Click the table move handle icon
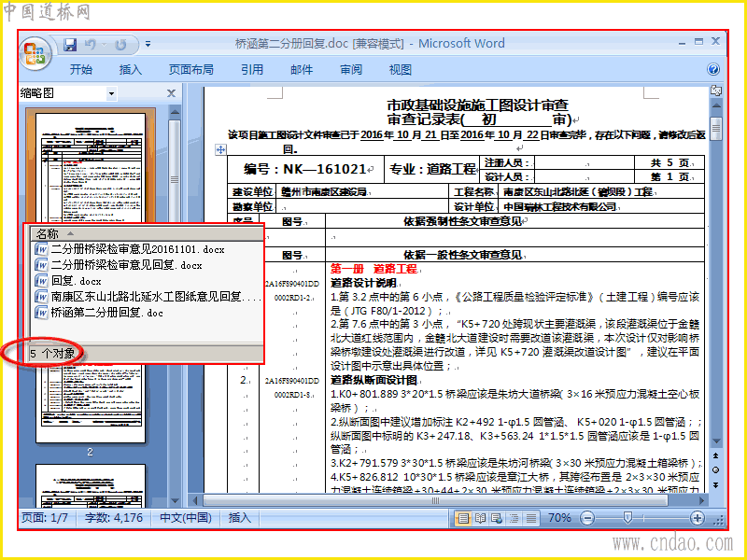This screenshot has width=747, height=560. click(x=220, y=149)
